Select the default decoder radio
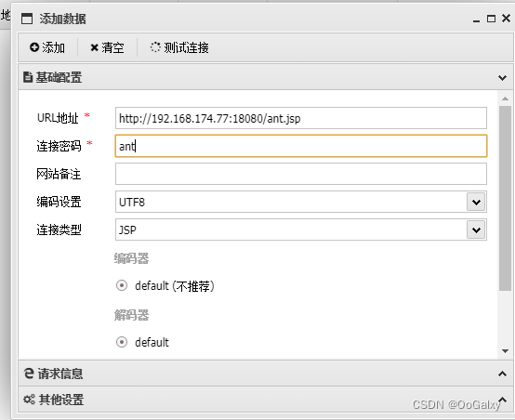Screen dimensions: 515x420 (x=122, y=342)
